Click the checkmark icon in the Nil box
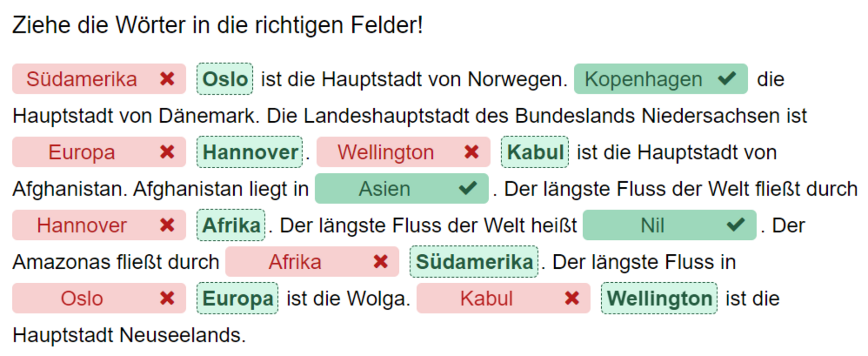 coord(736,225)
